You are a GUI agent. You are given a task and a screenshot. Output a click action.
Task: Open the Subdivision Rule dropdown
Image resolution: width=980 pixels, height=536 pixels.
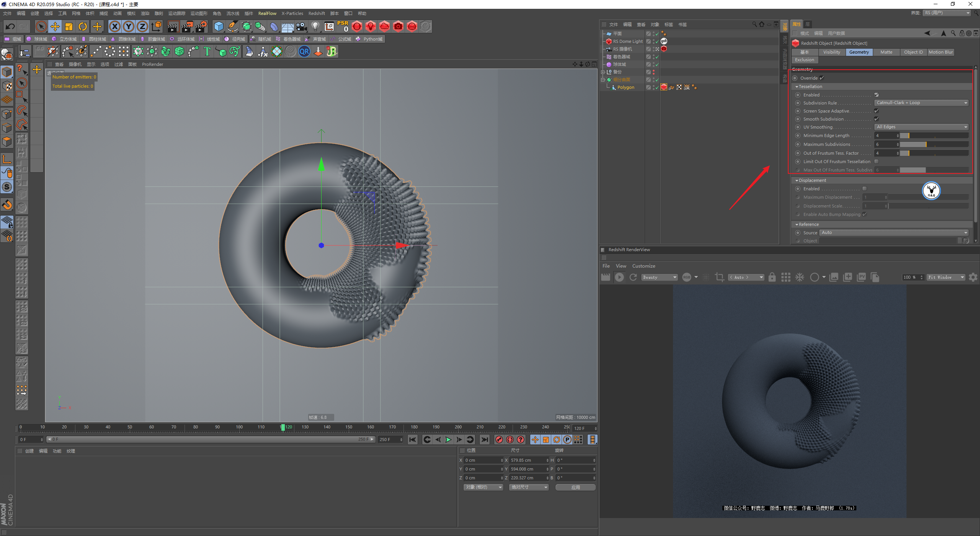tap(921, 103)
